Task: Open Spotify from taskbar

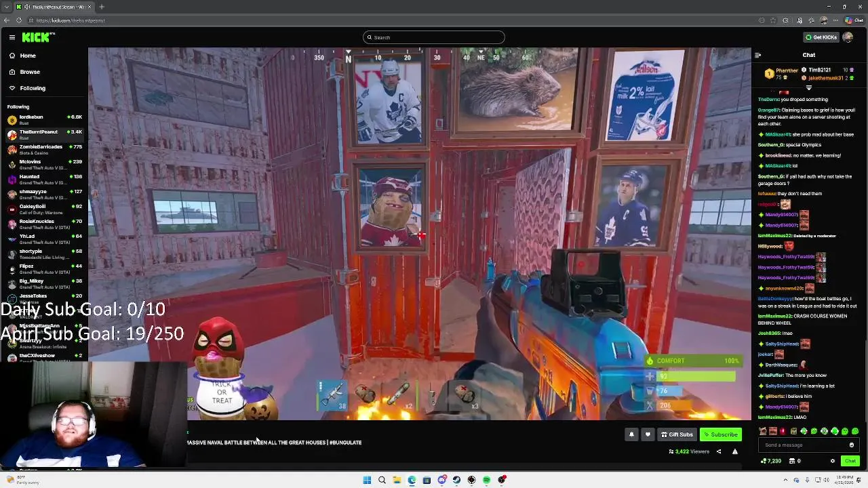Action: (486, 480)
